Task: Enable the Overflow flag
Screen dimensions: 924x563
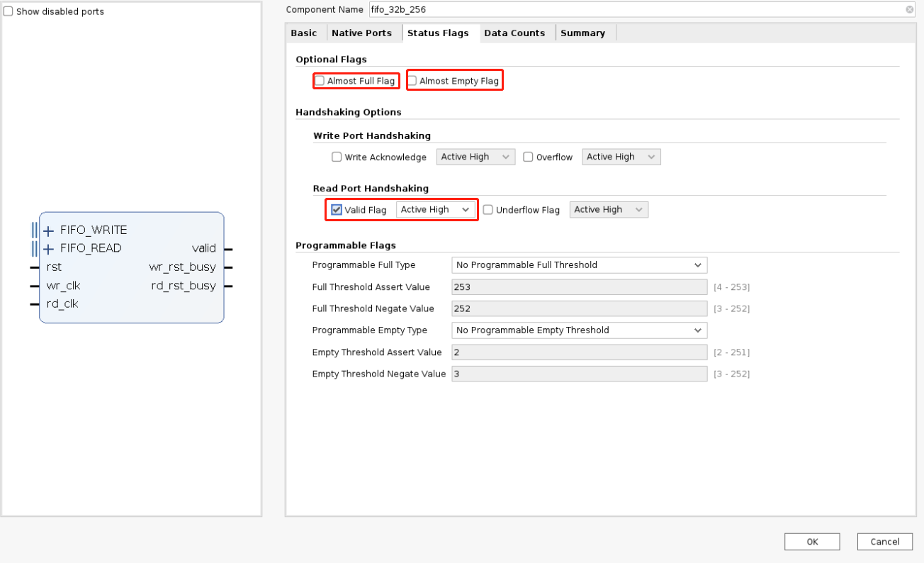Action: pyautogui.click(x=527, y=157)
